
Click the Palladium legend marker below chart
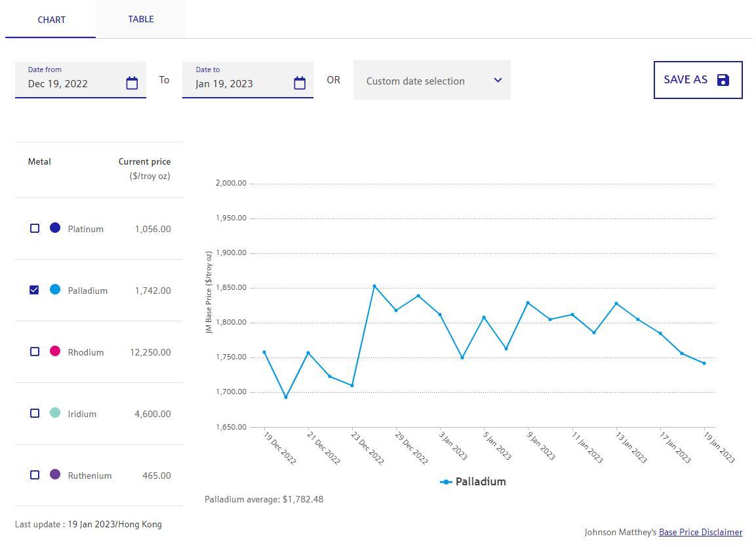click(x=446, y=482)
